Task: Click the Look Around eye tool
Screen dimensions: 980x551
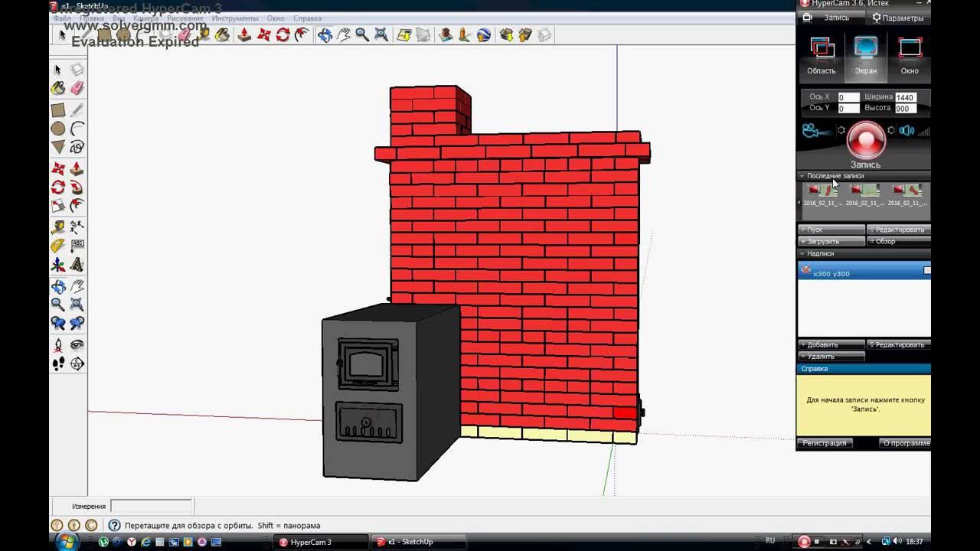Action: [77, 345]
